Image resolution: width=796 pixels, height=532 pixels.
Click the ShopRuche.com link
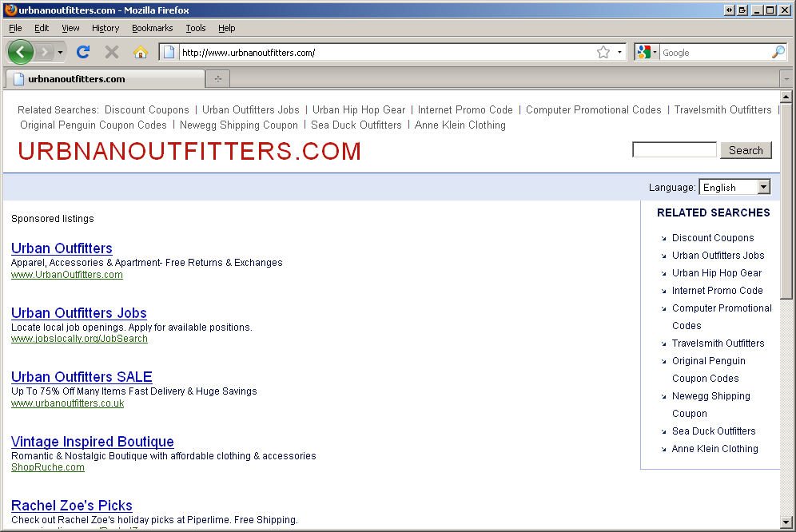pos(48,467)
